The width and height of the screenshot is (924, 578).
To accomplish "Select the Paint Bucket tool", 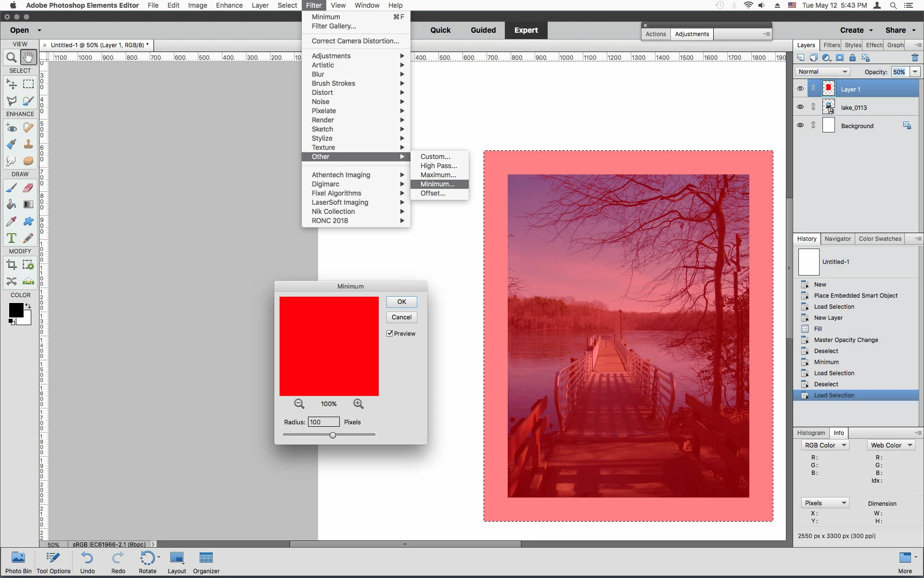I will [x=12, y=204].
